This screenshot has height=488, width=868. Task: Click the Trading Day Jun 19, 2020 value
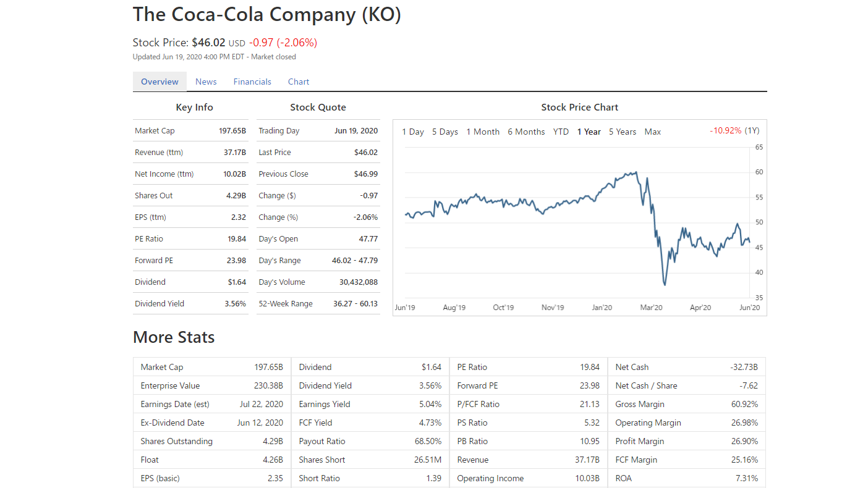[x=356, y=131]
